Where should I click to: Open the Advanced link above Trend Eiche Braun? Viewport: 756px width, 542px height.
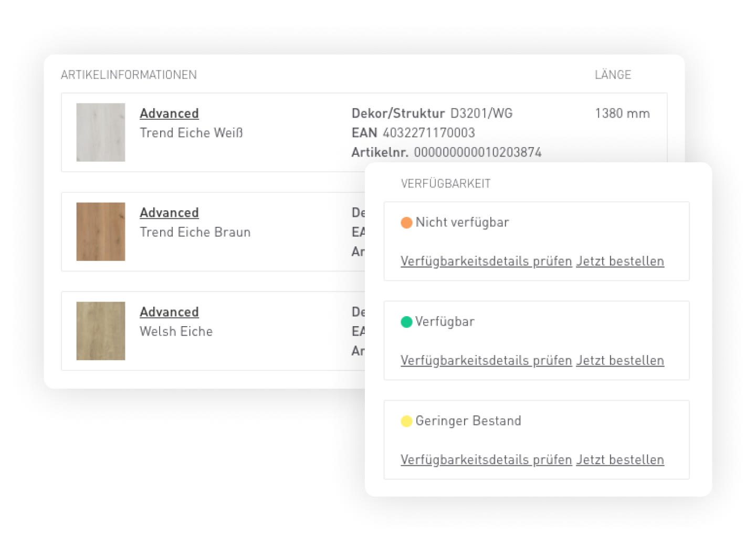coord(169,213)
